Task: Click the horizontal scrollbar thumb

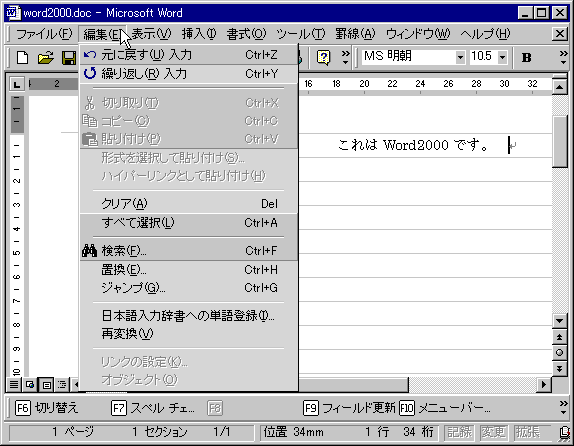Action: tap(353, 384)
